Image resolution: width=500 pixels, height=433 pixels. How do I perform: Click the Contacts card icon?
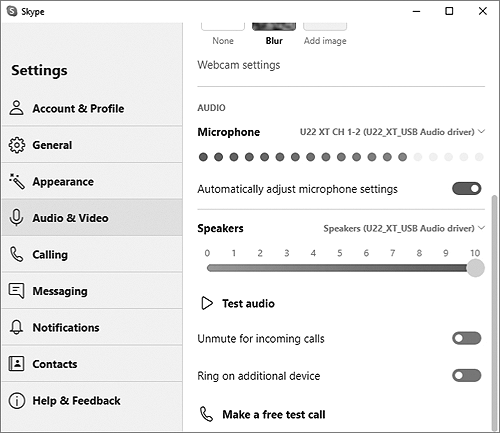pyautogui.click(x=16, y=364)
